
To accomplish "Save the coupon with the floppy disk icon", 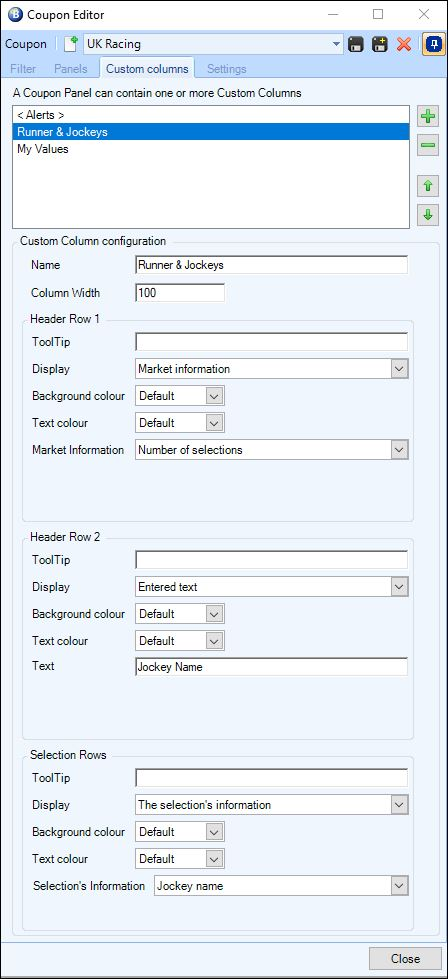I will point(356,44).
